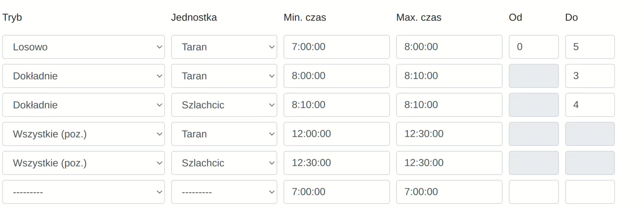The width and height of the screenshot is (644, 208).
Task: Open the empty Tryb dropdown in the last row
Action: 83,192
